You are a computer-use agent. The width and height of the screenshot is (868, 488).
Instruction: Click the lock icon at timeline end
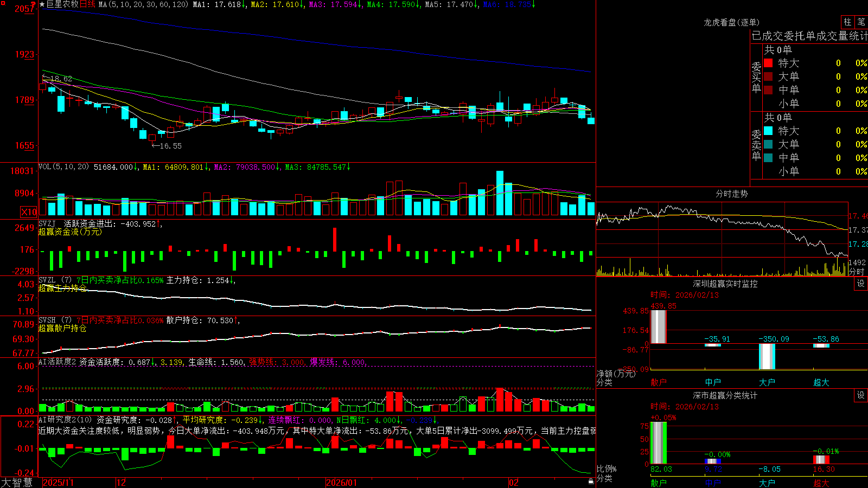(x=591, y=481)
